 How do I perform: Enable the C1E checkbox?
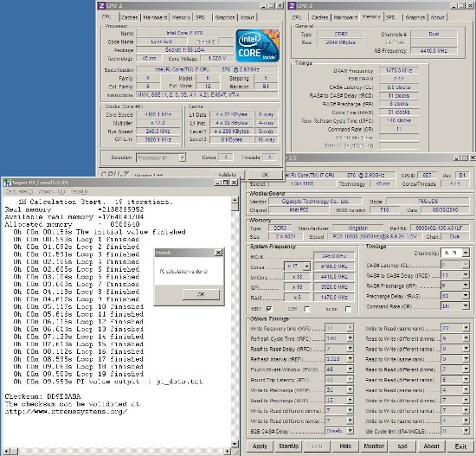[307, 309]
